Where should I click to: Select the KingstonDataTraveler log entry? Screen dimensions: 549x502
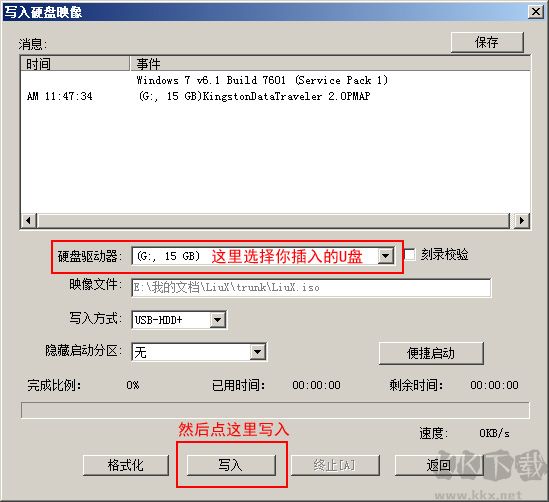tap(255, 96)
